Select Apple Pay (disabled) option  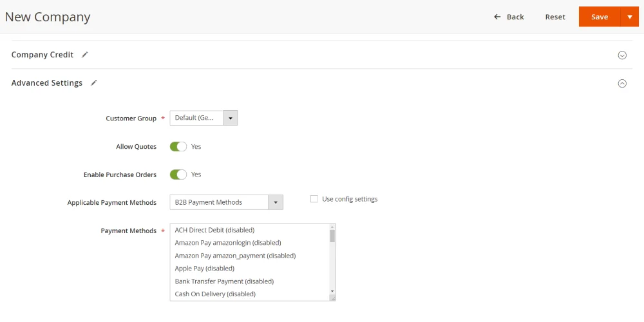click(250, 268)
